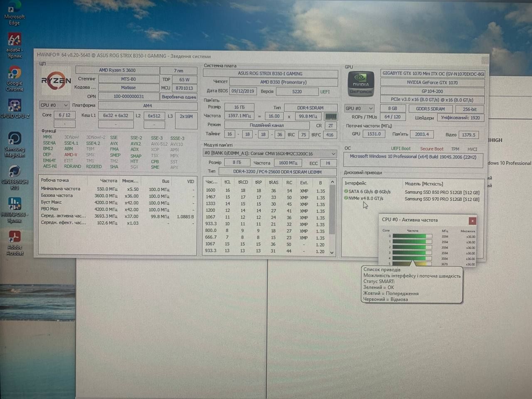The height and width of the screenshot is (399, 532).
Task: Click the timings table scrollbar thumb
Action: 332,209
